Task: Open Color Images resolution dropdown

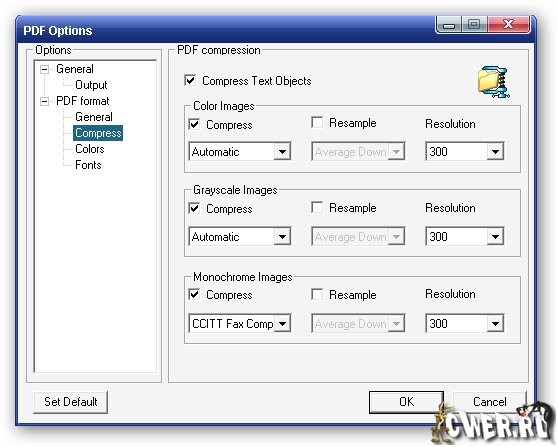Action: pyautogui.click(x=464, y=152)
